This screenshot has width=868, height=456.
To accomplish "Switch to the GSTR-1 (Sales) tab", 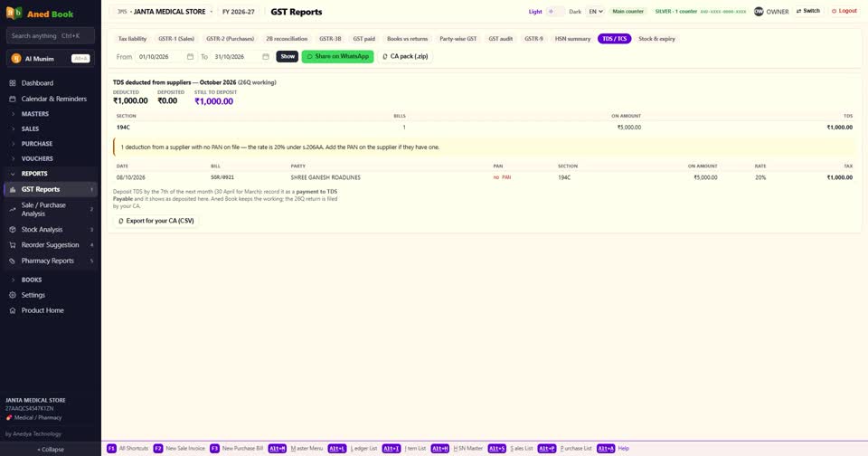I will click(x=176, y=39).
